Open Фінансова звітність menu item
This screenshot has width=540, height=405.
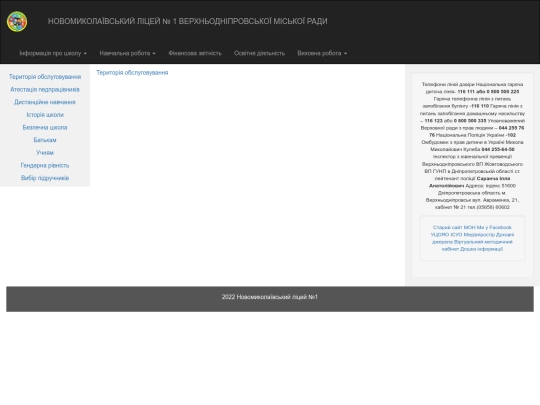(x=195, y=53)
